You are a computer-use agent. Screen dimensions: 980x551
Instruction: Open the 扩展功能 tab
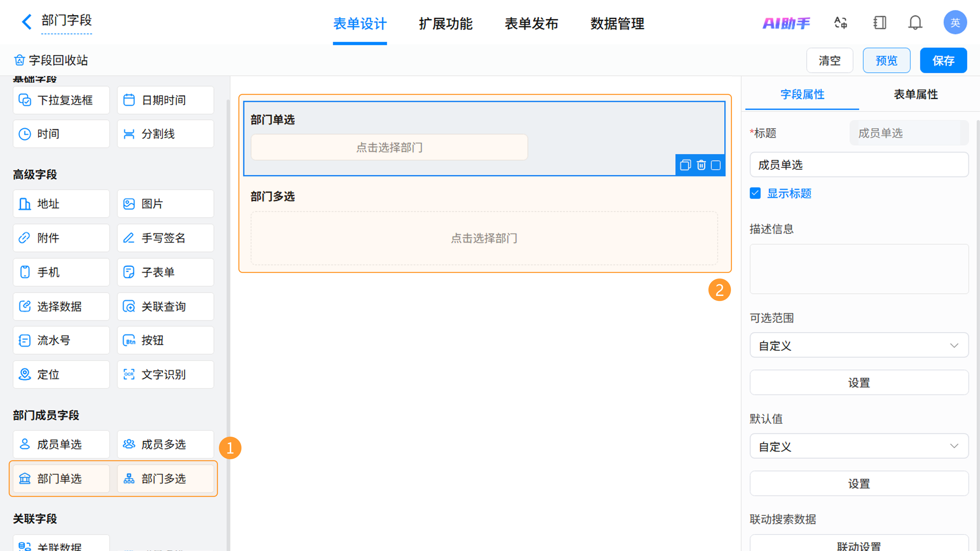pyautogui.click(x=446, y=23)
